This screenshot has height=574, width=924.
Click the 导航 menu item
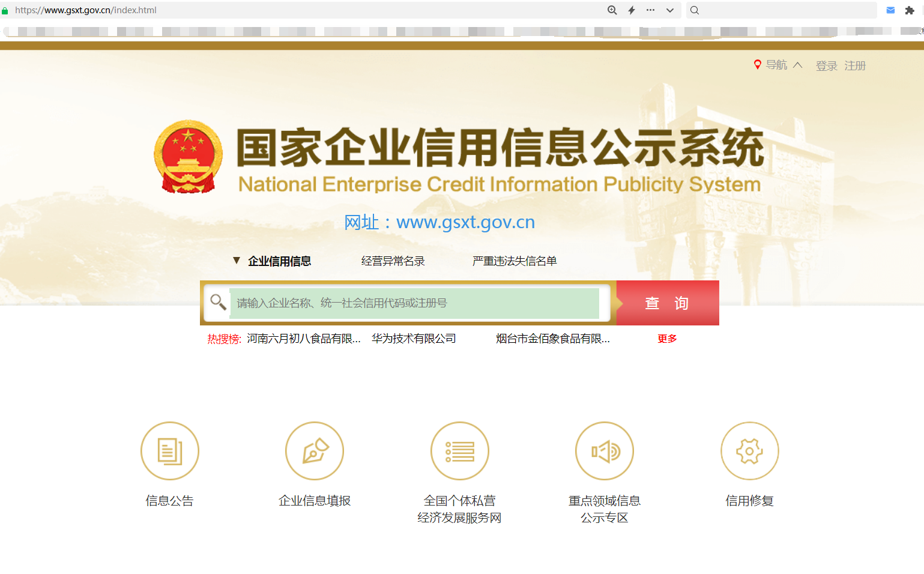click(x=776, y=65)
